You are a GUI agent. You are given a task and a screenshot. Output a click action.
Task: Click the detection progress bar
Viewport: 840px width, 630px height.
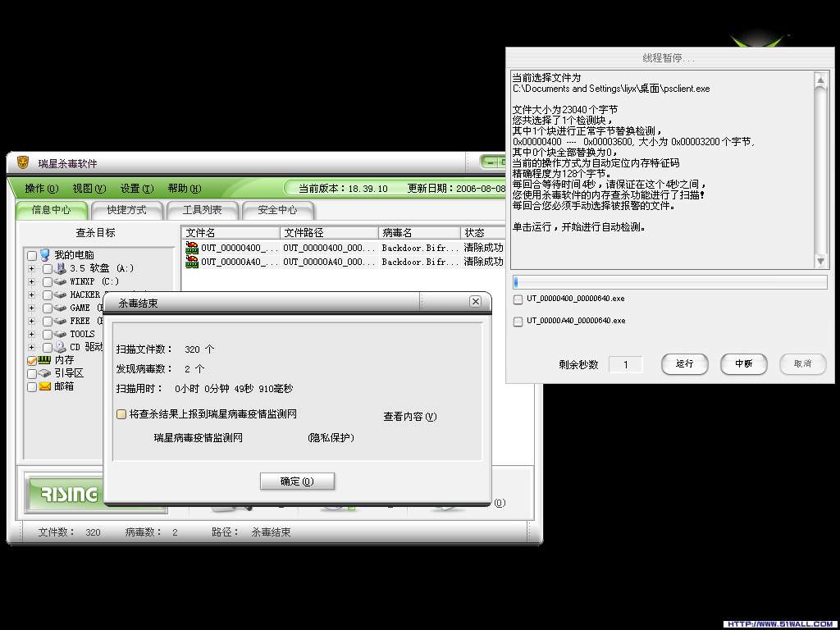670,282
